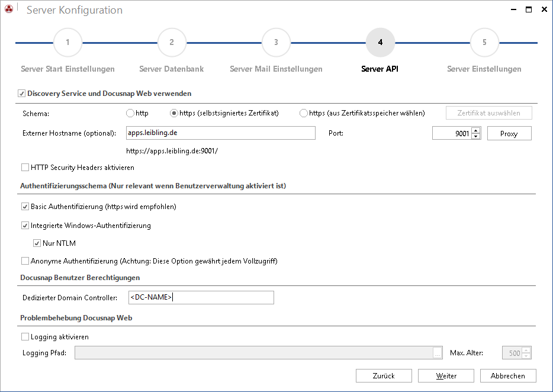Select the http schema radio button
Viewport: 553px width, 392px height.
coord(130,113)
